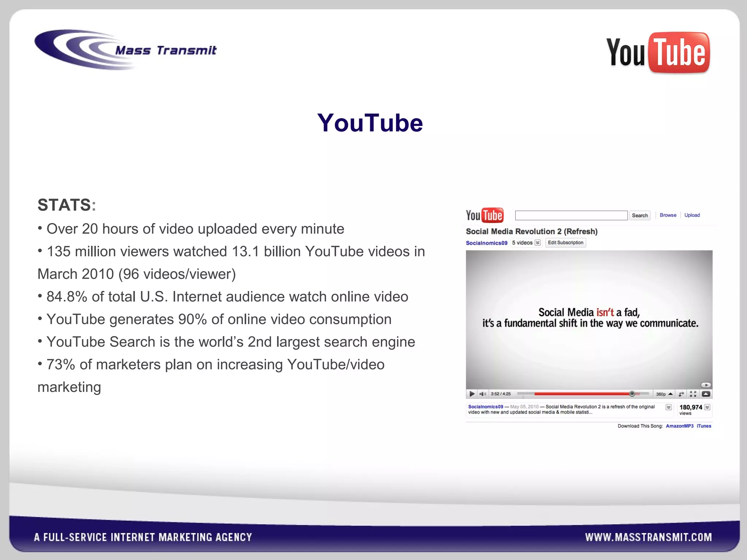Click the small play pill above the control bar
Viewport: 747px width, 560px height.
pos(706,385)
